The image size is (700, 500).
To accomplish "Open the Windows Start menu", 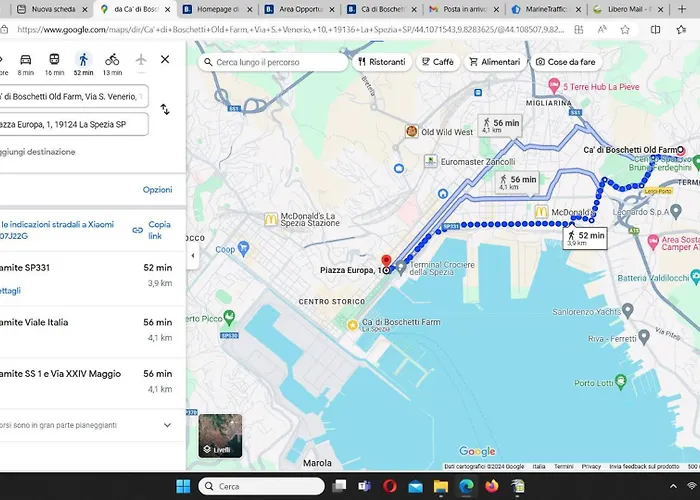I will 183,486.
